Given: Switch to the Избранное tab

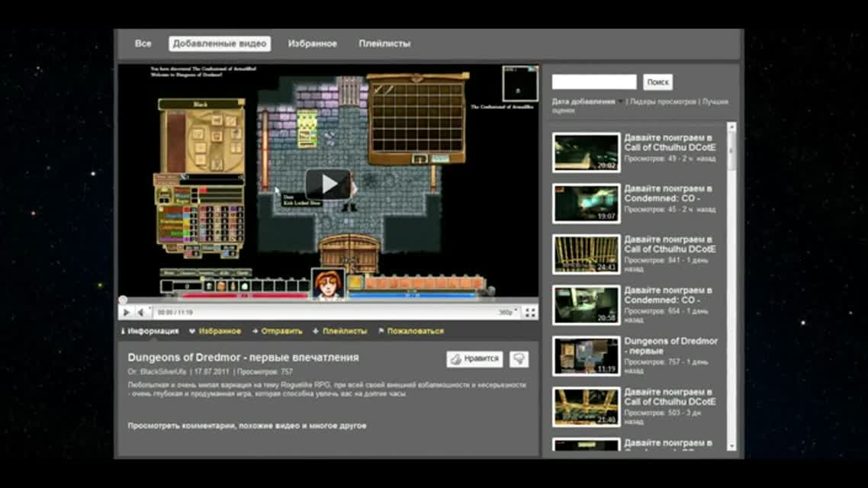Looking at the screenshot, I should click(x=312, y=43).
